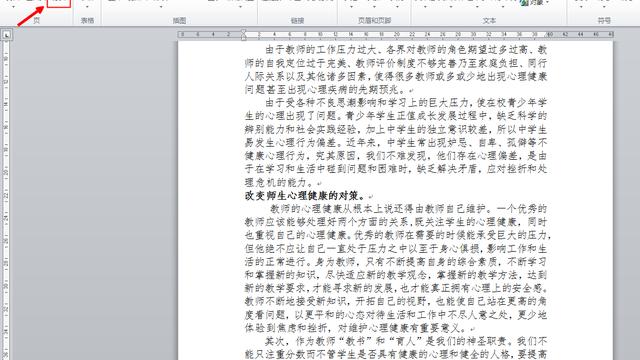
Task: Click the line starting 和掌握新的知识
Action: click(x=396, y=275)
